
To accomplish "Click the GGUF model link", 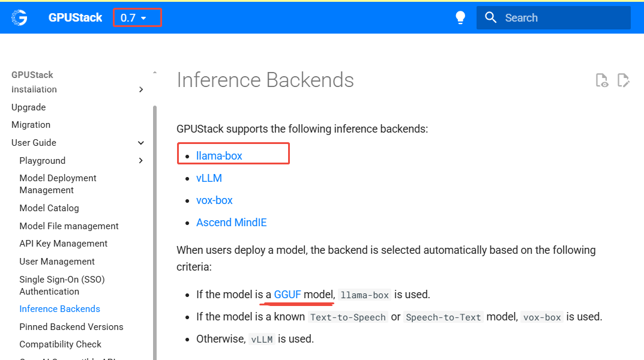I will tap(287, 295).
